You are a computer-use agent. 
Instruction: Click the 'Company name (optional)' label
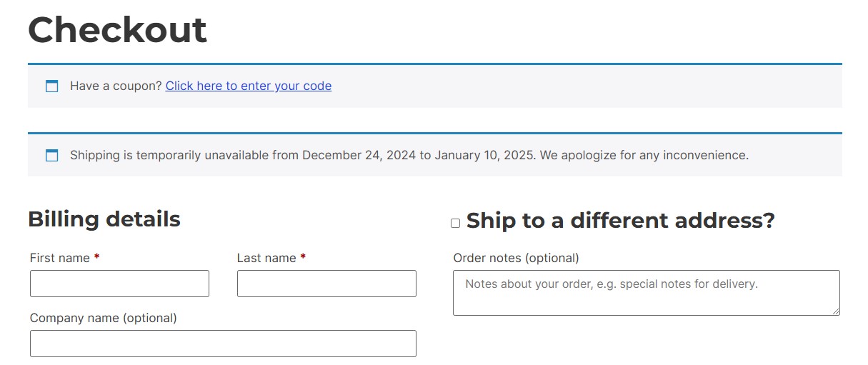pyautogui.click(x=104, y=318)
